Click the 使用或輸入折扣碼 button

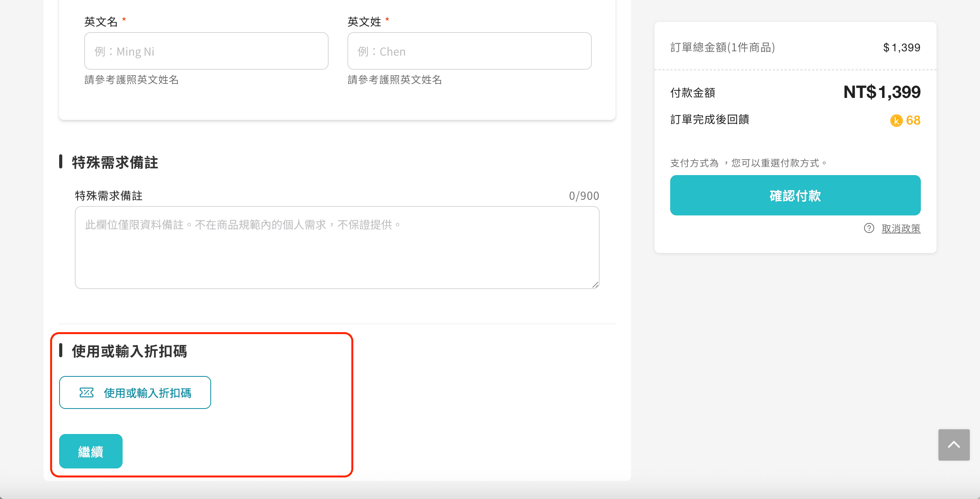tap(135, 392)
